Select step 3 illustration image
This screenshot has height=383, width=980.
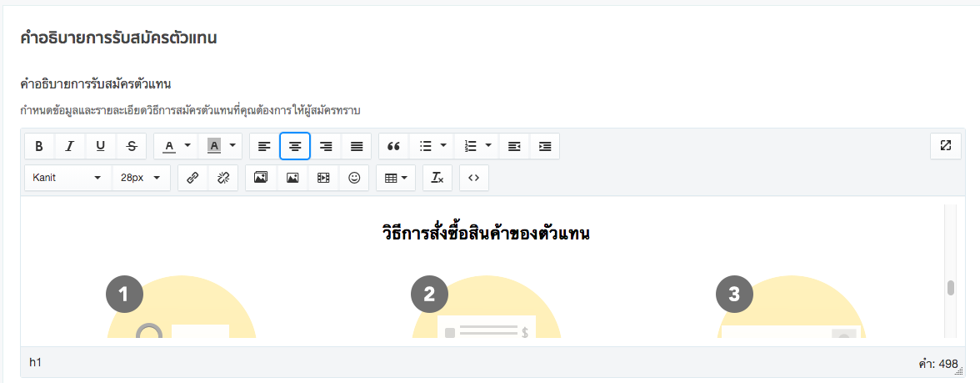(x=792, y=306)
